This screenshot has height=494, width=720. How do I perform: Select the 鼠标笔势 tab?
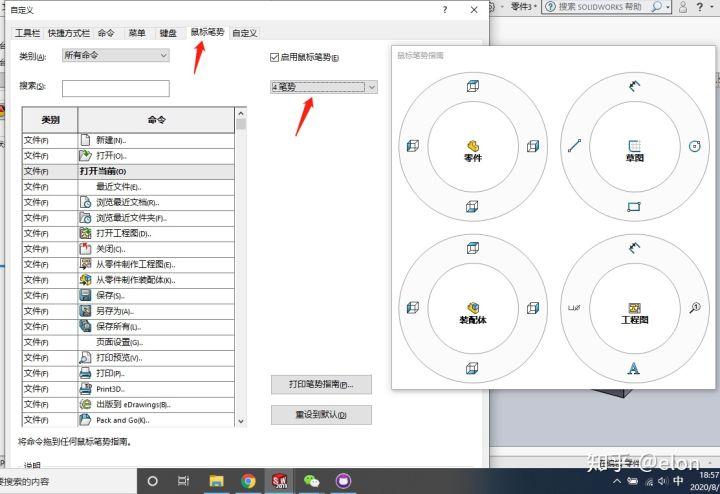208,32
